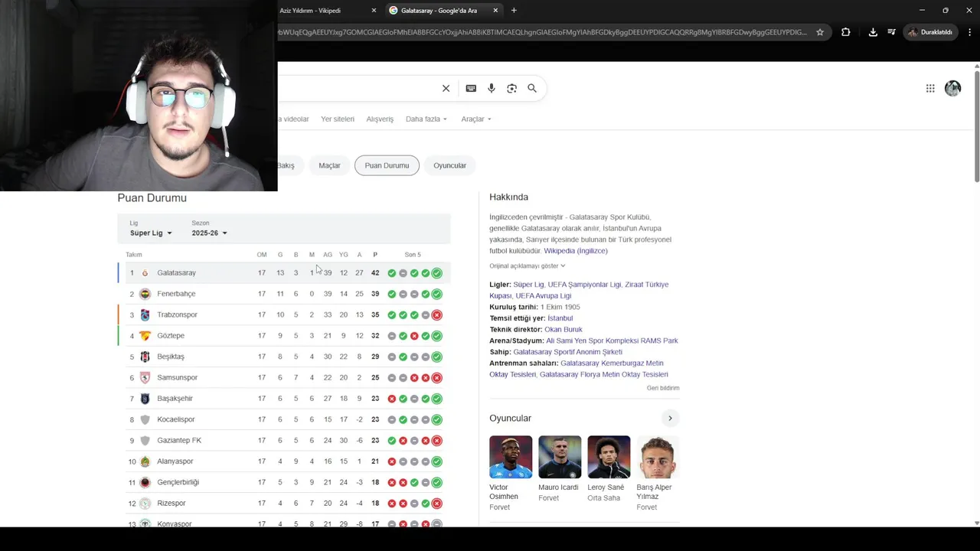Open Mauro Icardi player thumbnail
Image resolution: width=980 pixels, height=551 pixels.
560,457
